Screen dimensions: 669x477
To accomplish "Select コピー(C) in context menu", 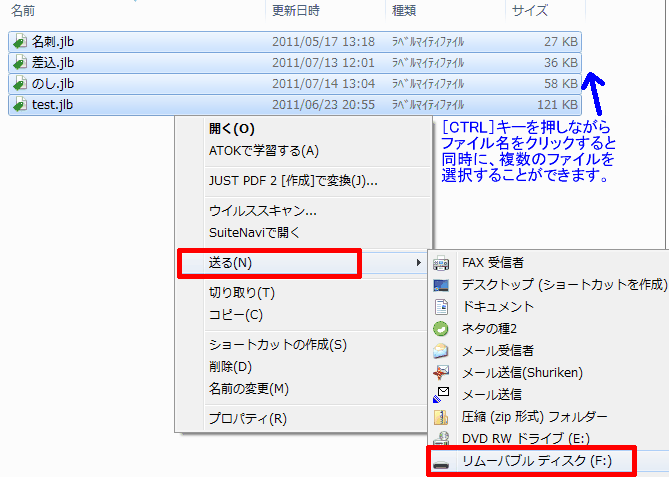I will click(x=235, y=315).
